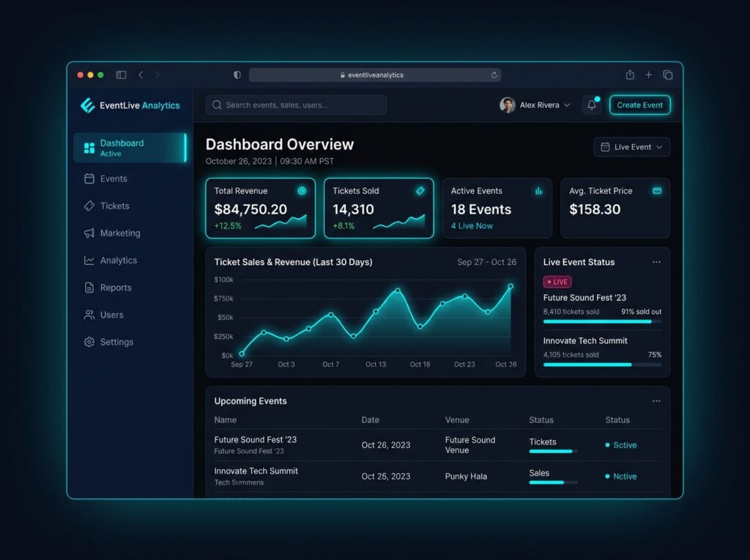Screen dimensions: 750x560
Task: Open the browser share icon
Action: point(630,75)
